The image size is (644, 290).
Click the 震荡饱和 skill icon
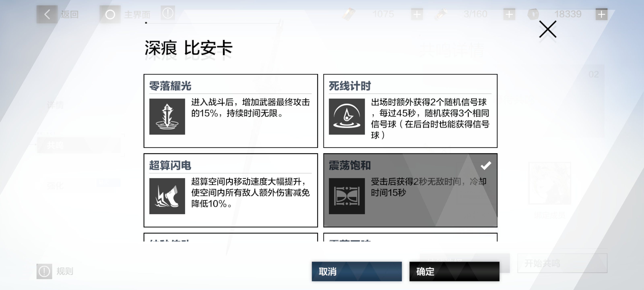tap(347, 196)
